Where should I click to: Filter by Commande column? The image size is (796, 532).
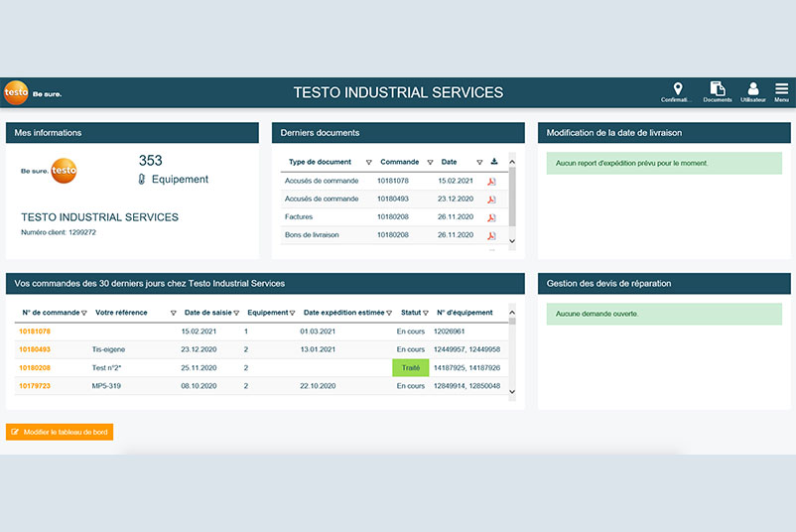tap(430, 163)
